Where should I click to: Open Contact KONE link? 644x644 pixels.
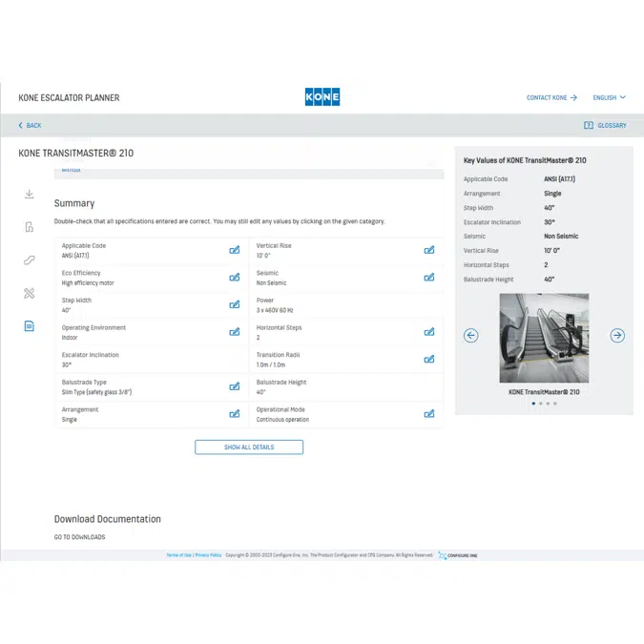pos(552,97)
